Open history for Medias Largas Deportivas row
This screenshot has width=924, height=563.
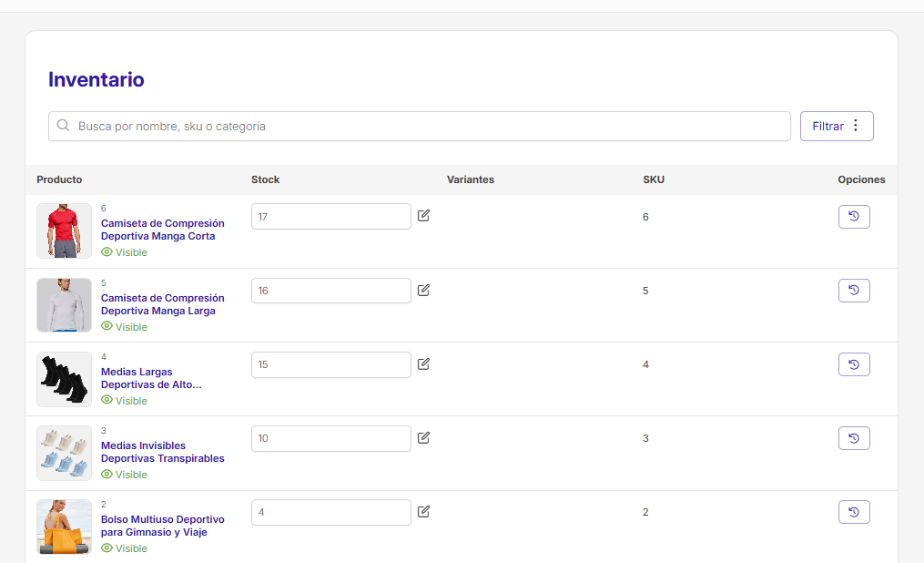click(853, 364)
